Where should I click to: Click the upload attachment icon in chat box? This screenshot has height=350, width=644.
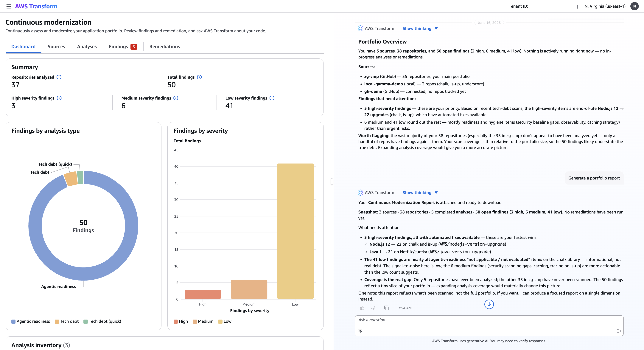360,331
